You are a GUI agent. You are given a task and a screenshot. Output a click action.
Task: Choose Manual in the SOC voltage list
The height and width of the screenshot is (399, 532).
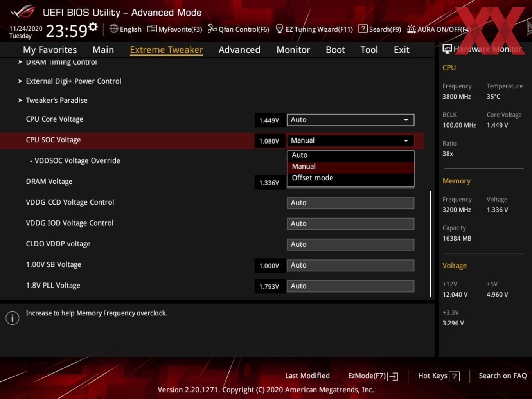click(x=350, y=166)
